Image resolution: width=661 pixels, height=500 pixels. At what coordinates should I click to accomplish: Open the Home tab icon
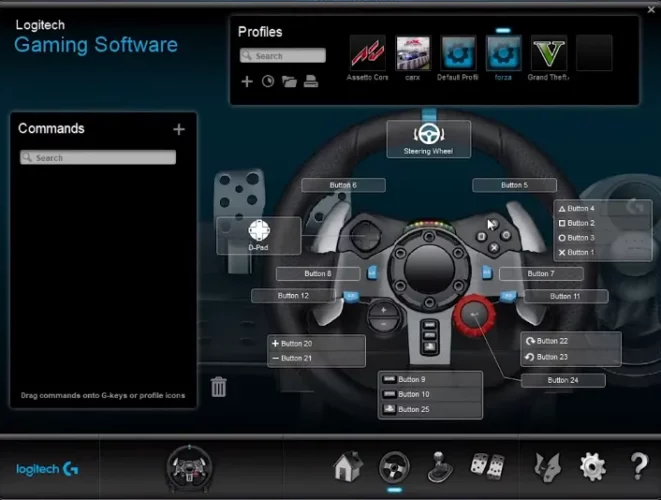348,466
